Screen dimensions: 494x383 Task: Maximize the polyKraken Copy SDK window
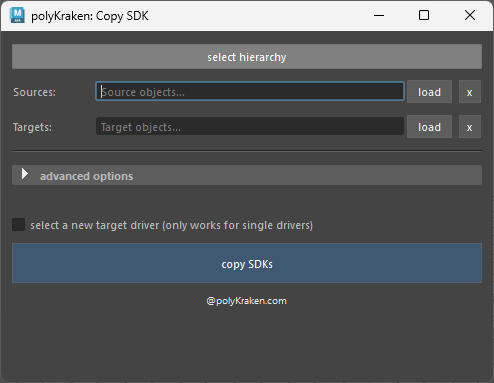pos(424,15)
